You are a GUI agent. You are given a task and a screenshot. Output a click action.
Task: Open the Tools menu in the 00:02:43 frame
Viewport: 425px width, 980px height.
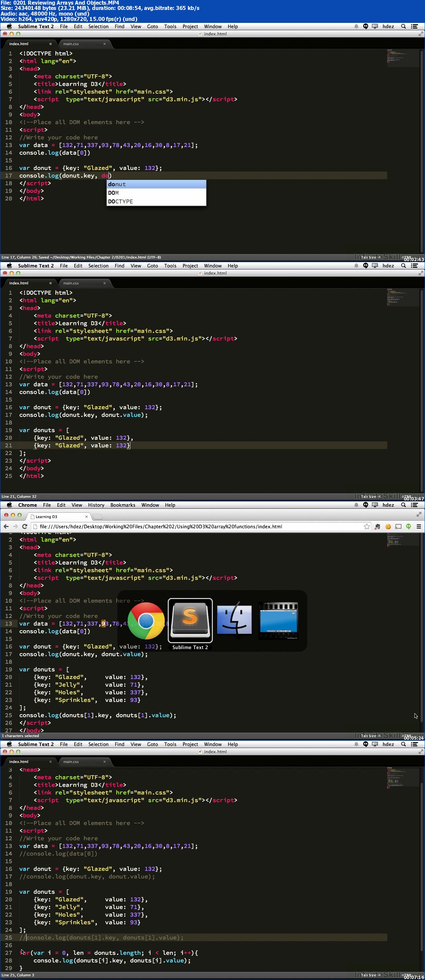(170, 26)
